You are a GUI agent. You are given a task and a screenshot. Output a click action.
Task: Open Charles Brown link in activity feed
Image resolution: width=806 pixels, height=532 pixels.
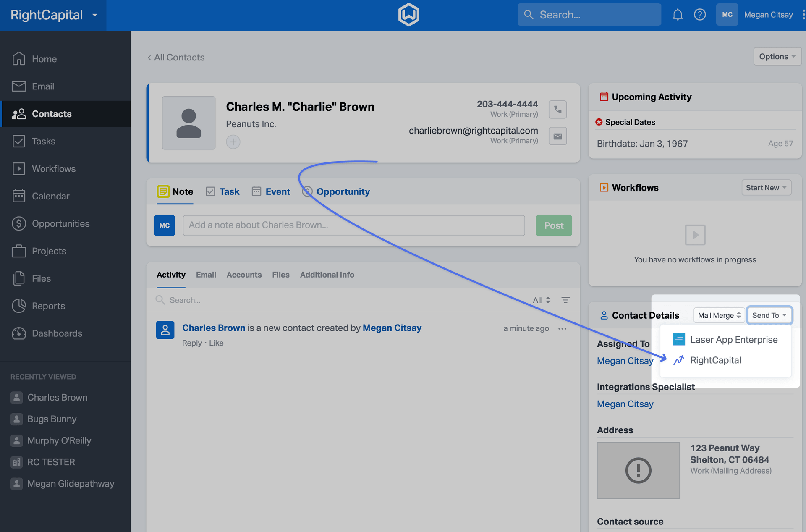point(214,328)
